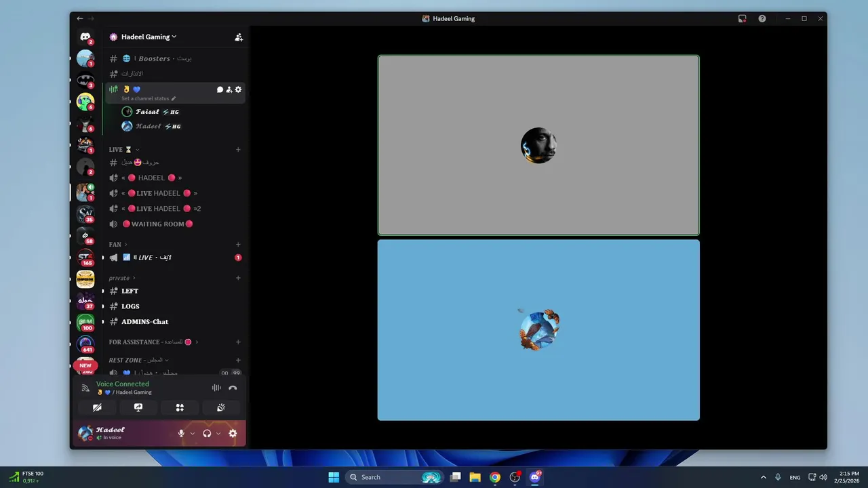Select Faisal's grey video tile
This screenshot has height=488, width=868.
click(x=538, y=145)
